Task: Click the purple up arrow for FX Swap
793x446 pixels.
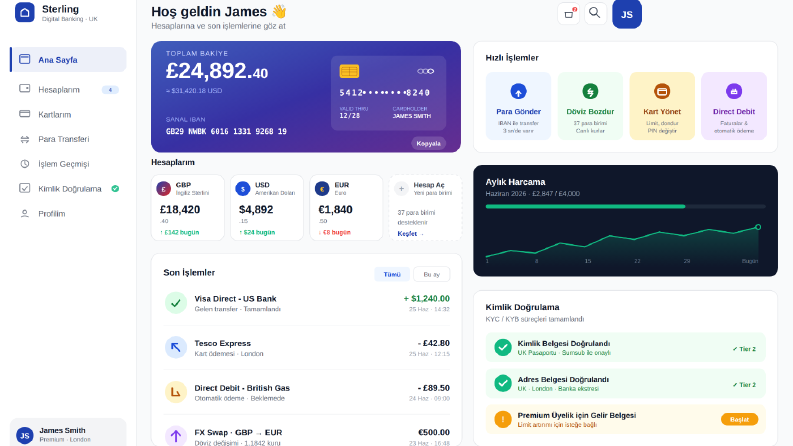Action: click(x=175, y=436)
